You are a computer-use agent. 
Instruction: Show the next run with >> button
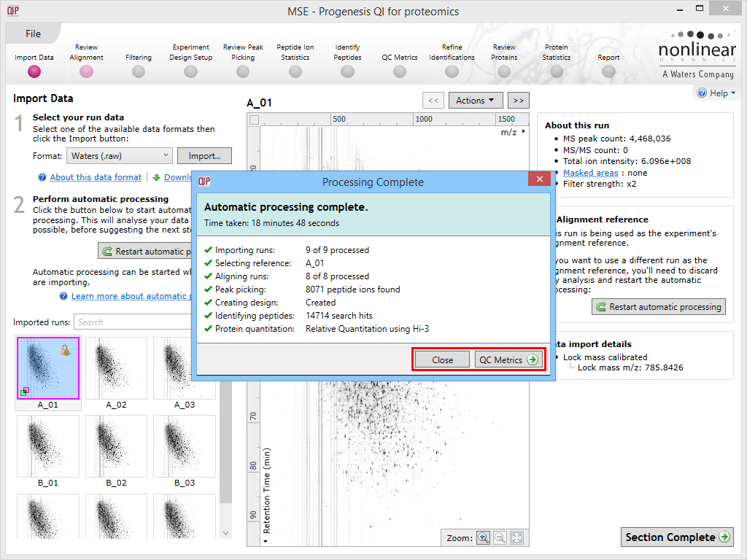(519, 101)
